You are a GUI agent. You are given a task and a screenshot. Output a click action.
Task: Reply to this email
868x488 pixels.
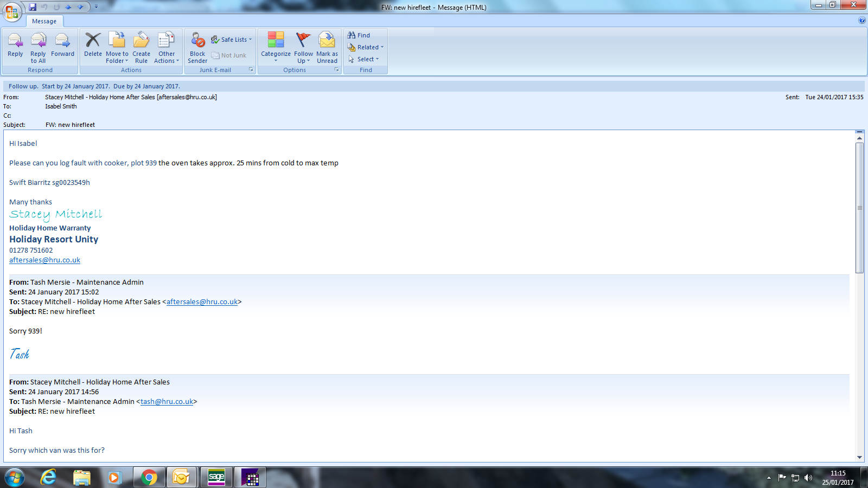(15, 46)
